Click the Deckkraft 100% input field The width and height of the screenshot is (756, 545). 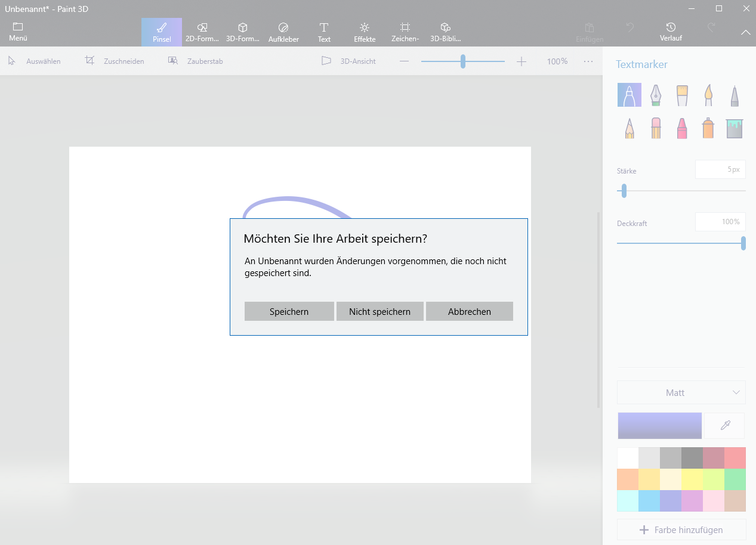(x=720, y=222)
